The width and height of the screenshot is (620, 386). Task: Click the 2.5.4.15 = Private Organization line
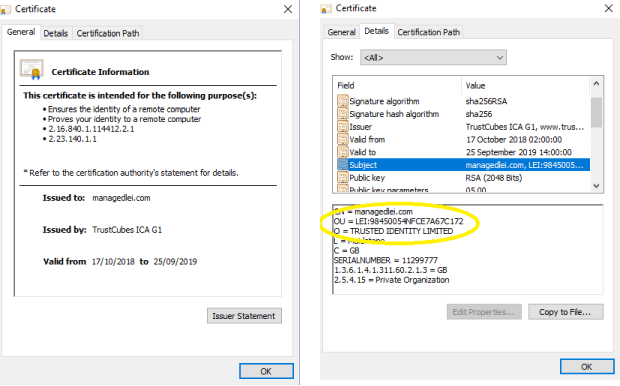click(391, 280)
